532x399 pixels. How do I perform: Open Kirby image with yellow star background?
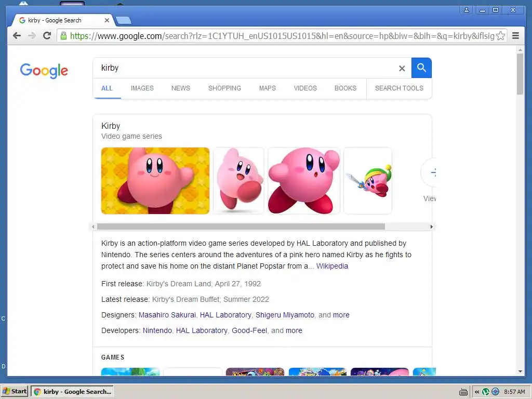[155, 180]
